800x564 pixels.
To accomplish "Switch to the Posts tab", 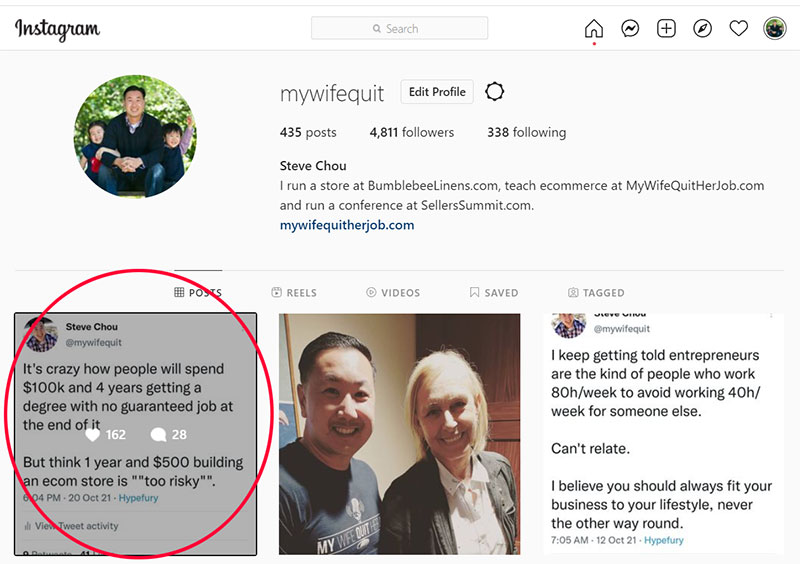I will [198, 292].
